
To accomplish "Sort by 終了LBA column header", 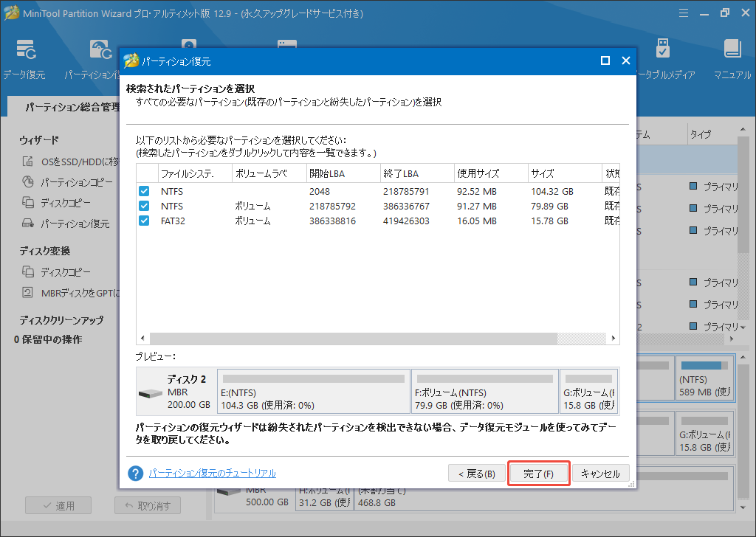I will coord(417,173).
